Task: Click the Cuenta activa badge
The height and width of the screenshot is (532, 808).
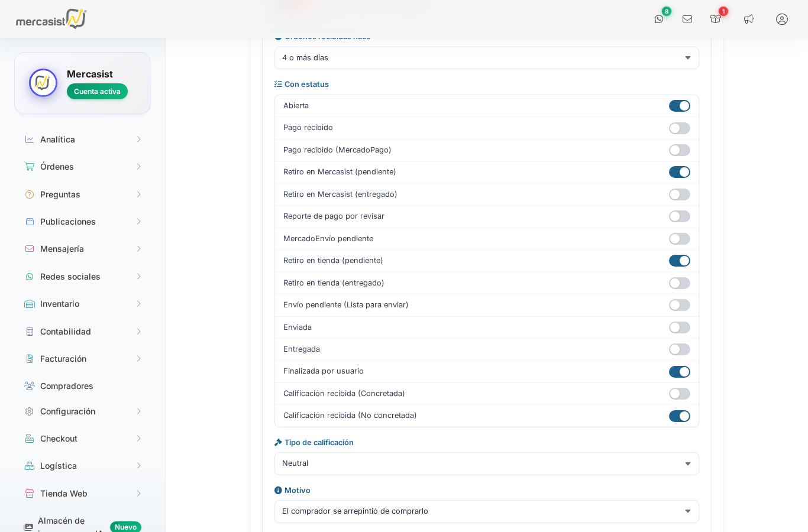Action: coord(97,92)
